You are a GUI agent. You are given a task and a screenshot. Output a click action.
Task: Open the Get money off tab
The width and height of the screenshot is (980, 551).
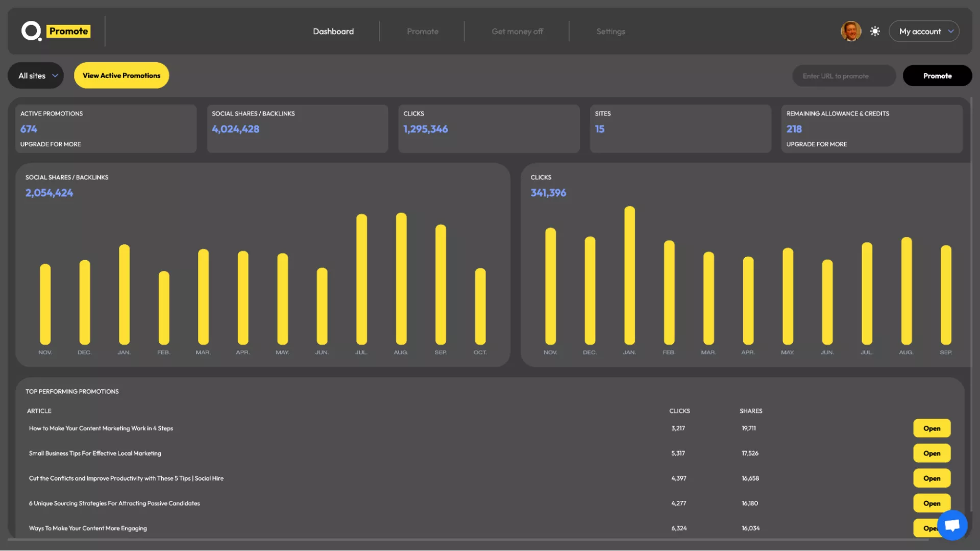(517, 31)
